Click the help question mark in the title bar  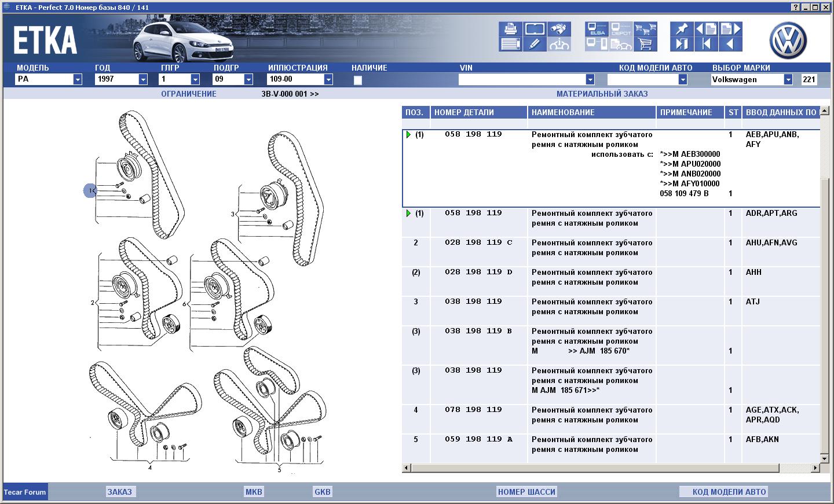click(795, 7)
